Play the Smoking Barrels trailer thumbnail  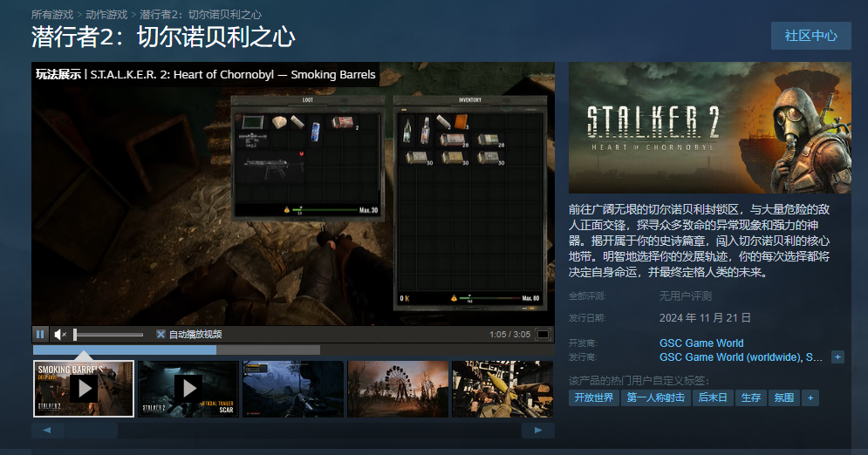84,389
